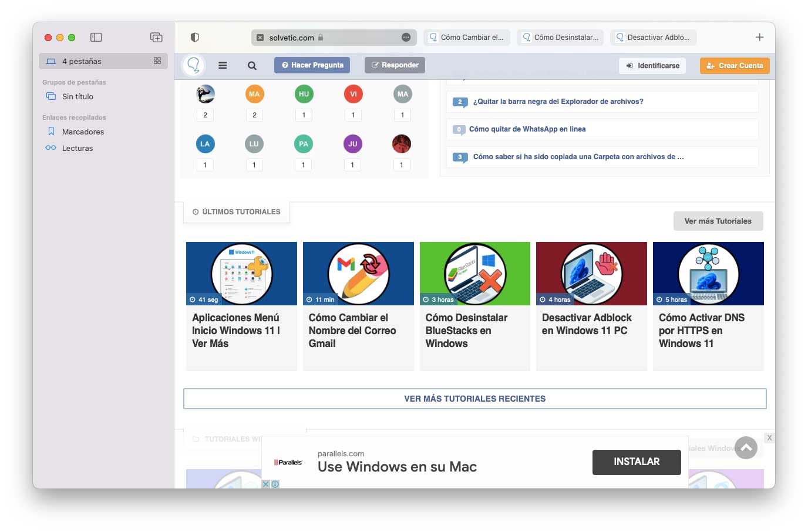Click the Responder button

(395, 65)
